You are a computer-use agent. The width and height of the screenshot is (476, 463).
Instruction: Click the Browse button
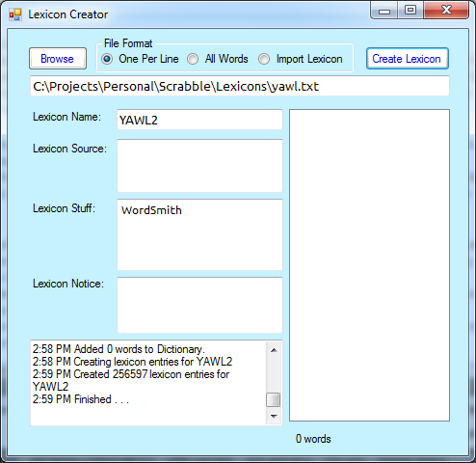(x=58, y=59)
